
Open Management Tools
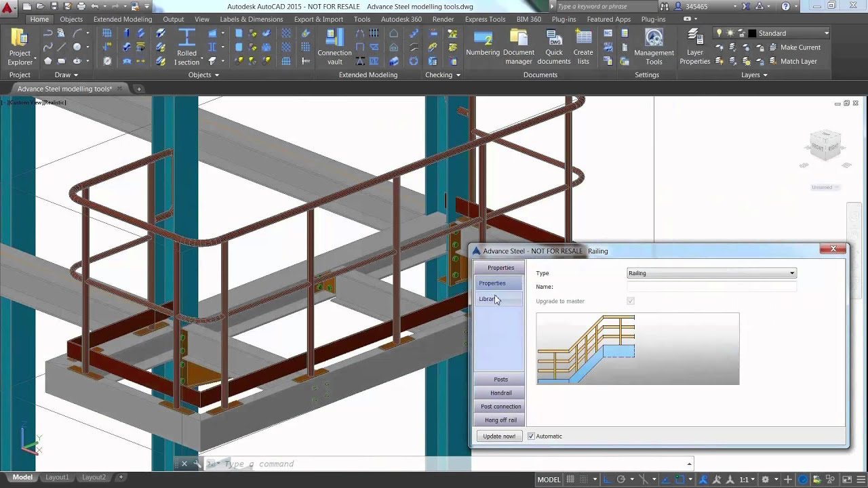point(654,47)
